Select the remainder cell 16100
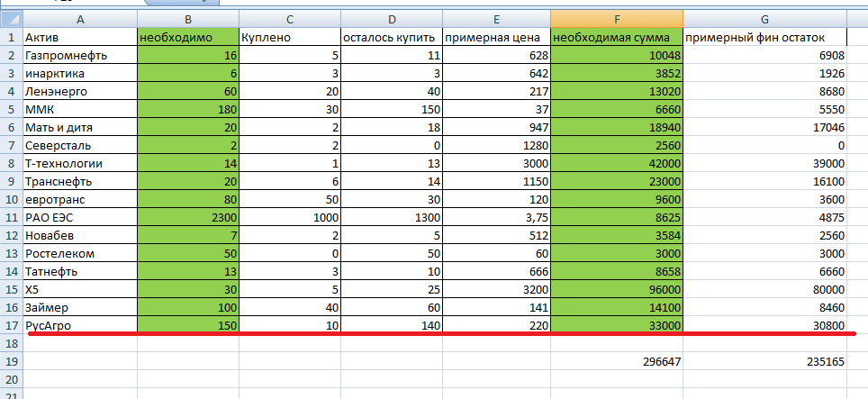 (x=765, y=182)
